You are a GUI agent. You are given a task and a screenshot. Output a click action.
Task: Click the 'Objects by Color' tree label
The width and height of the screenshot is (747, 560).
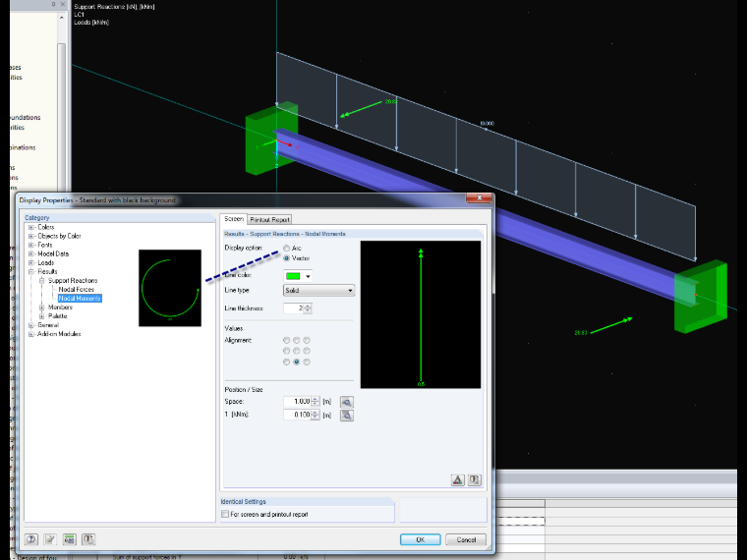(59, 236)
